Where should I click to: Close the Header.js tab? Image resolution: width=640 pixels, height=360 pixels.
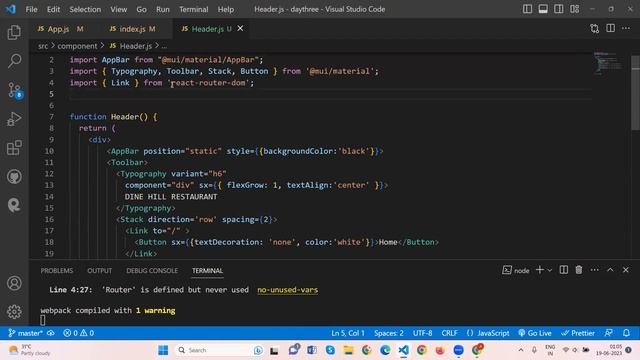[x=240, y=28]
